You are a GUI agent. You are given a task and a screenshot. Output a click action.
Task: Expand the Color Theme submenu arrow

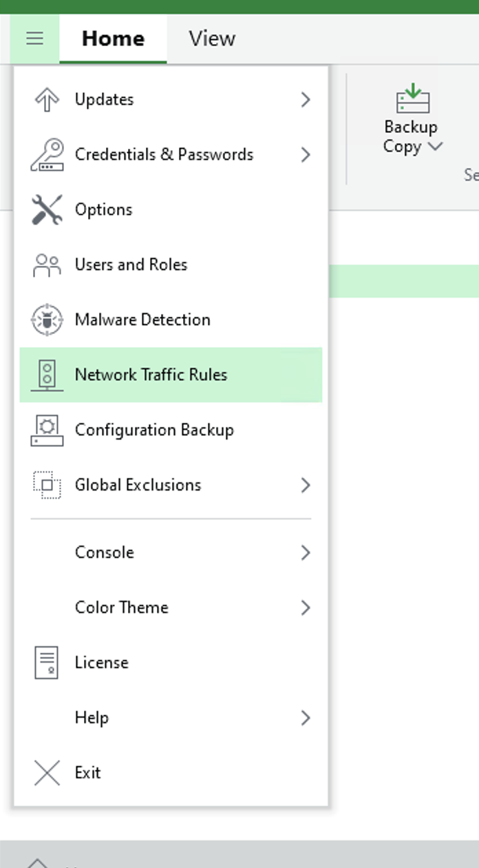pyautogui.click(x=306, y=608)
